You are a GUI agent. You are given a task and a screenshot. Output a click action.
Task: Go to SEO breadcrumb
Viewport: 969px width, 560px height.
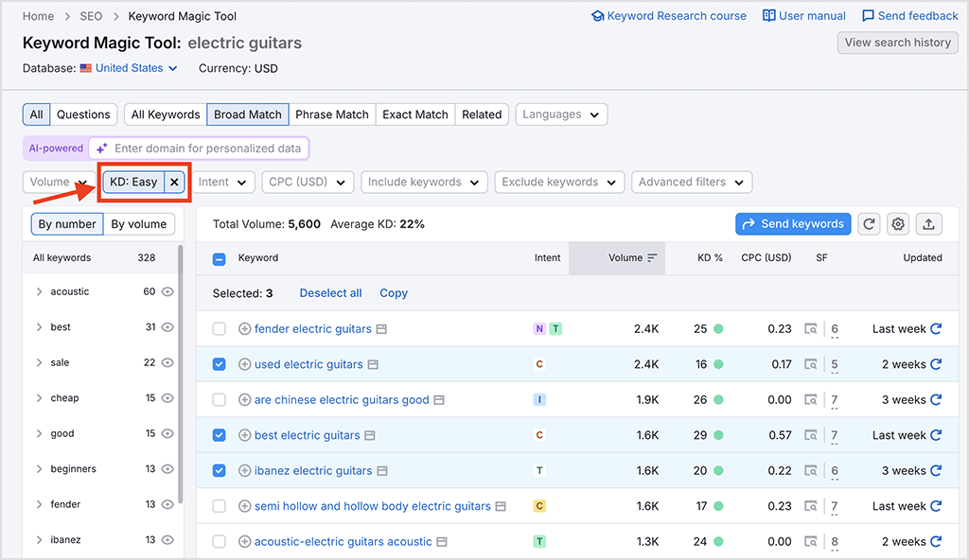point(91,16)
